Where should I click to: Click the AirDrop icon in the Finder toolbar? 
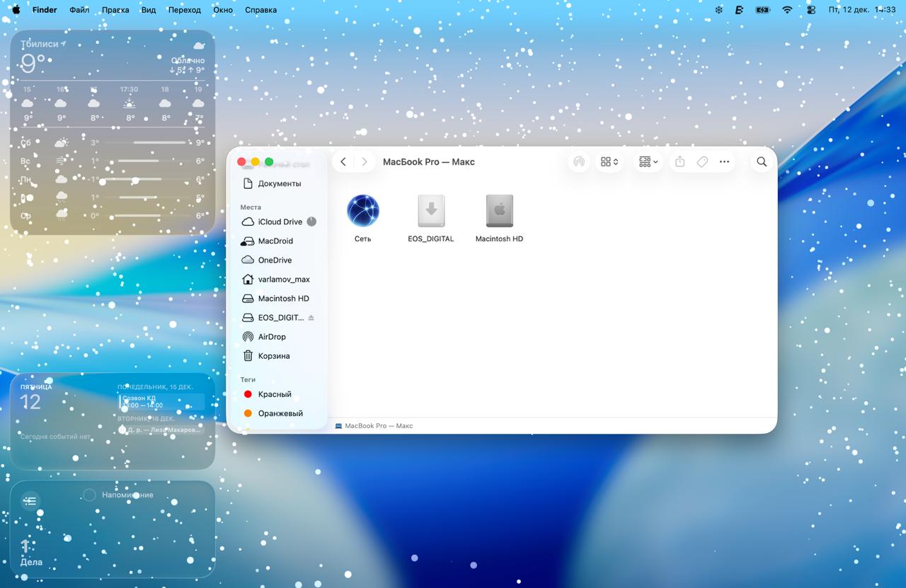[579, 162]
